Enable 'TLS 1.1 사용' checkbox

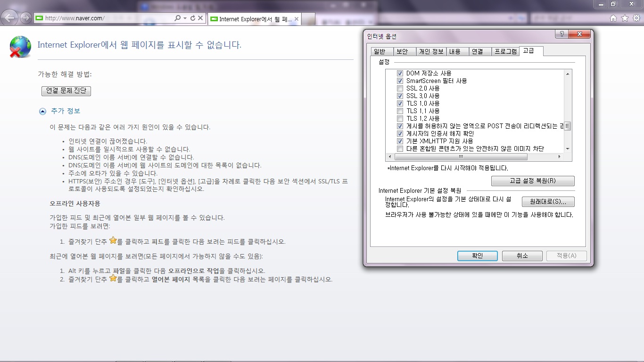point(400,111)
